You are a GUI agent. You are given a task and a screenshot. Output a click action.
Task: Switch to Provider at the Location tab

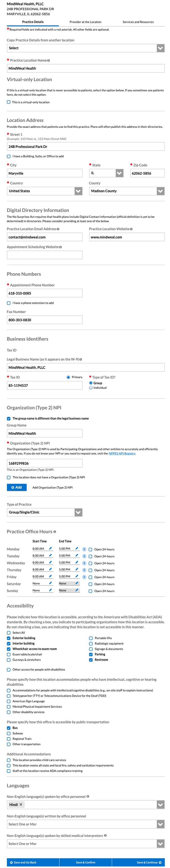pyautogui.click(x=85, y=22)
